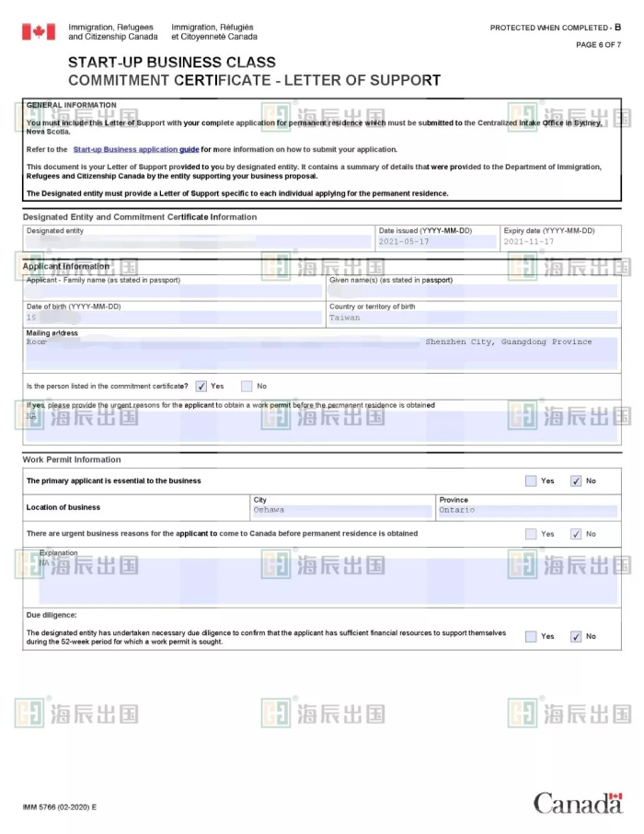Image resolution: width=644 pixels, height=834 pixels.
Task: Click the 'GENERAL INFORMATION' heading
Action: [71, 105]
